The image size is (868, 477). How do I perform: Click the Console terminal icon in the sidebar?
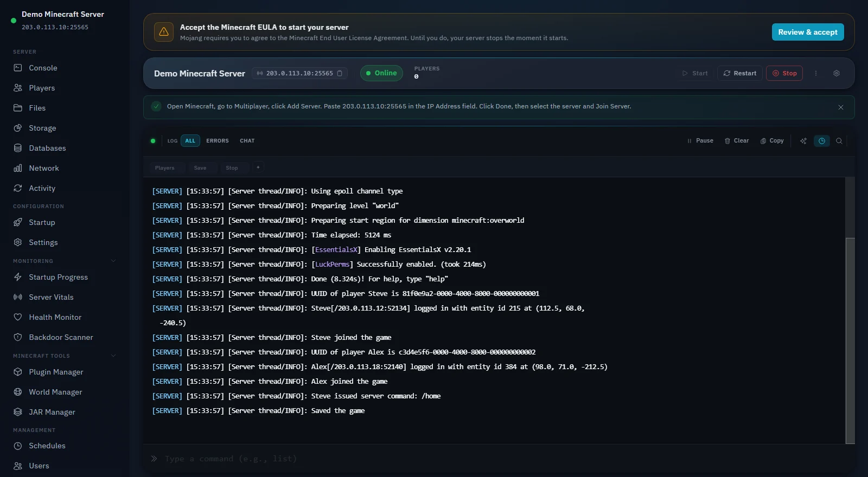point(18,68)
